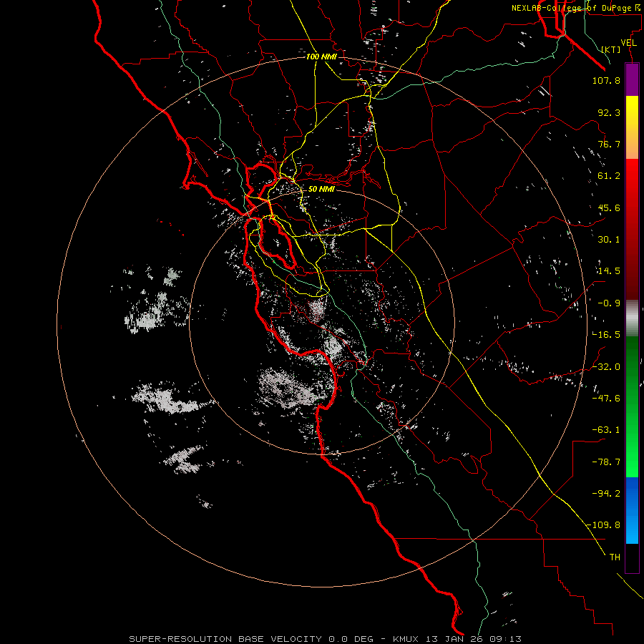Select the 107.8 scale value
Screen dimensions: 644x644
pyautogui.click(x=606, y=80)
